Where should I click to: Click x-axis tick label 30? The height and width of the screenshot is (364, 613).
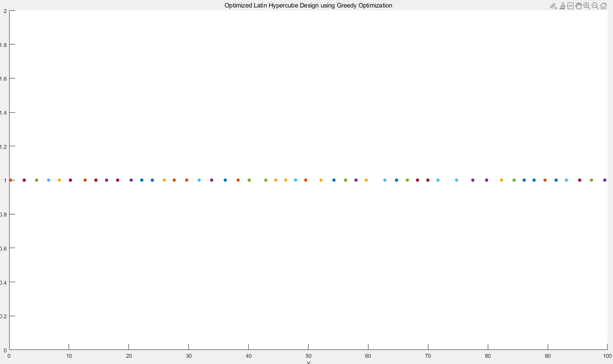pyautogui.click(x=189, y=356)
